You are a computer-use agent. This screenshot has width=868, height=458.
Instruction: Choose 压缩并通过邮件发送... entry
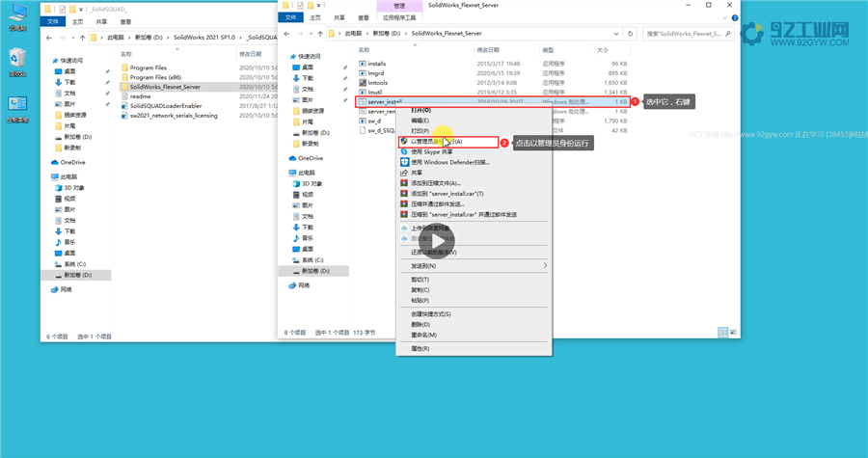pyautogui.click(x=437, y=204)
